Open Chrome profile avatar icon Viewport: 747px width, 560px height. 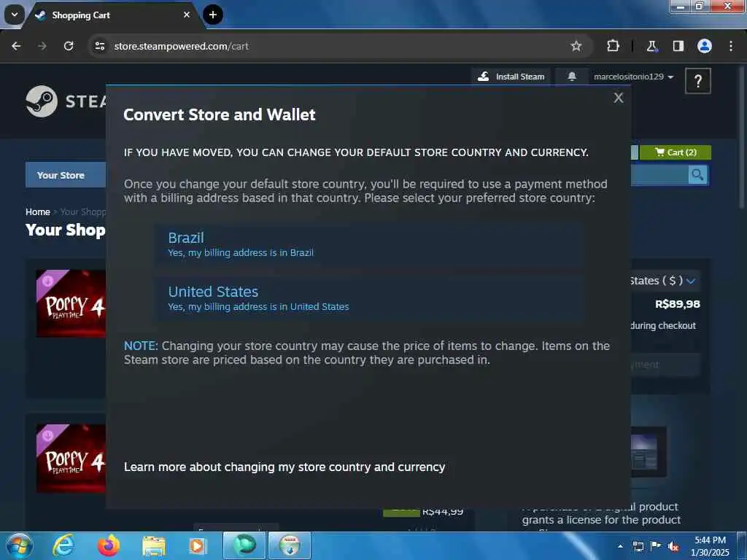(x=705, y=46)
